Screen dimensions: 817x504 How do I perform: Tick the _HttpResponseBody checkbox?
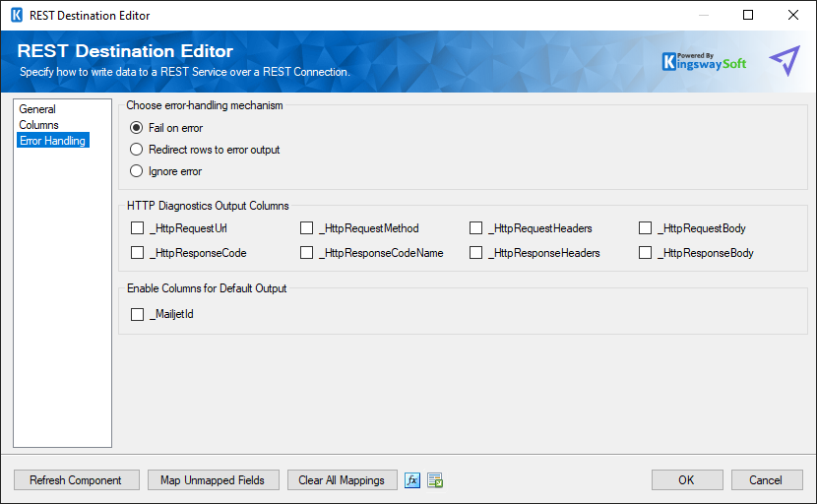click(x=645, y=252)
